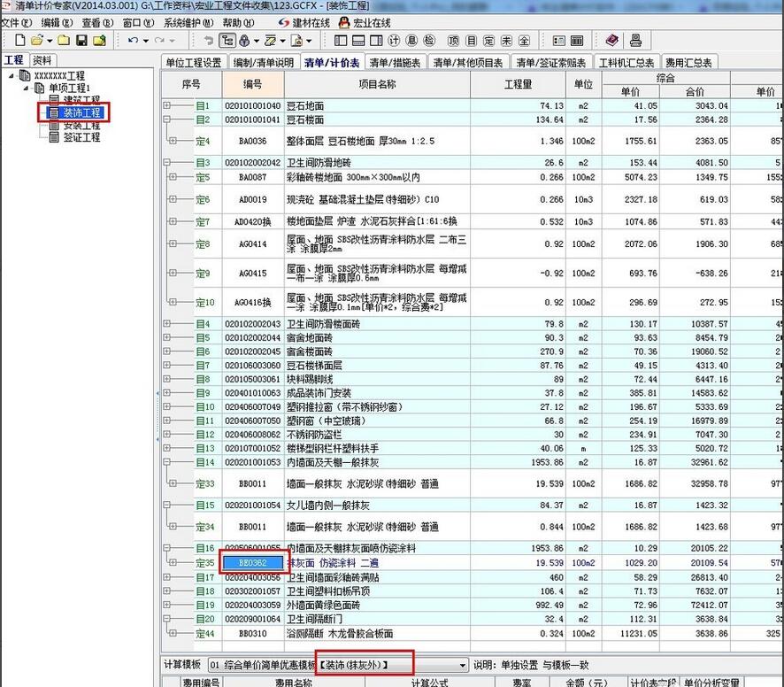Screen dimensions: 784x687
Task: Collapse row 目2 豆石楼面
Action: (x=167, y=120)
